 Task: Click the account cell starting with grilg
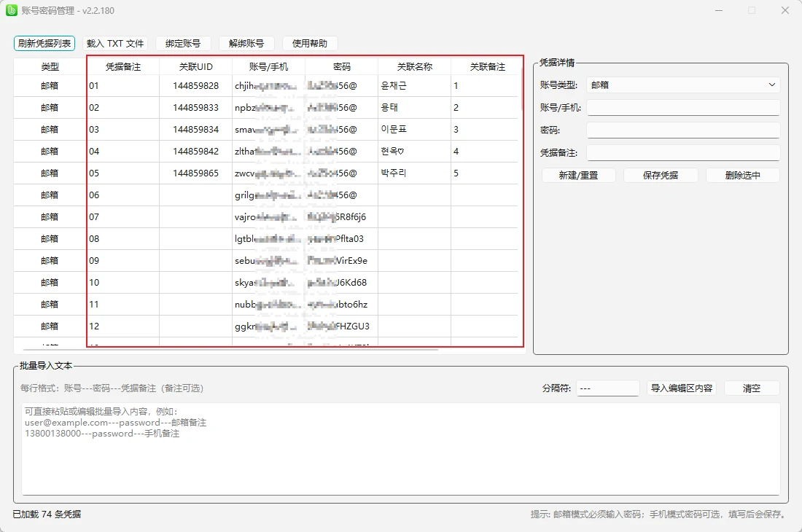coord(268,195)
